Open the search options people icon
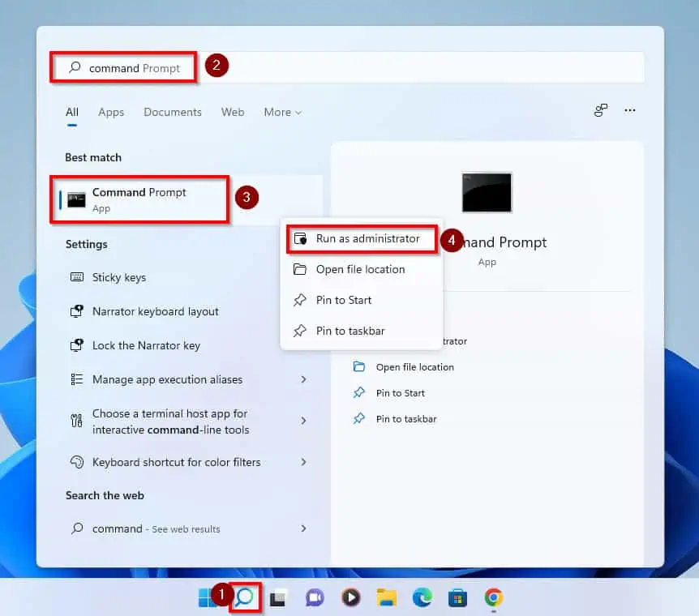 point(601,110)
